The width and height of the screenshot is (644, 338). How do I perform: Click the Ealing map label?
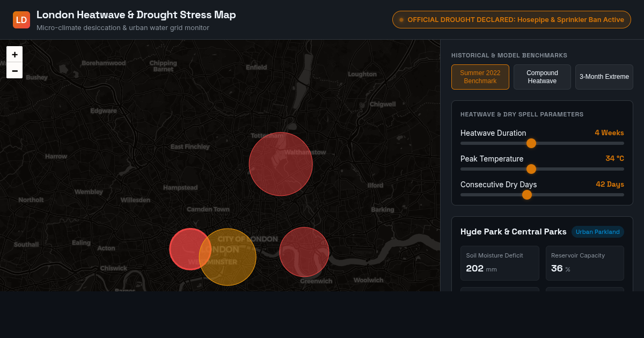[82, 243]
